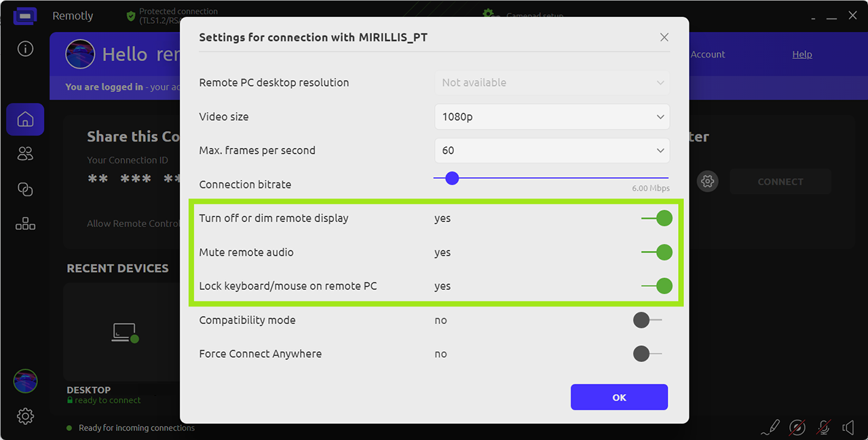Viewport: 868px width, 440px height.
Task: Open the contacts group sidebar icon
Action: click(25, 155)
